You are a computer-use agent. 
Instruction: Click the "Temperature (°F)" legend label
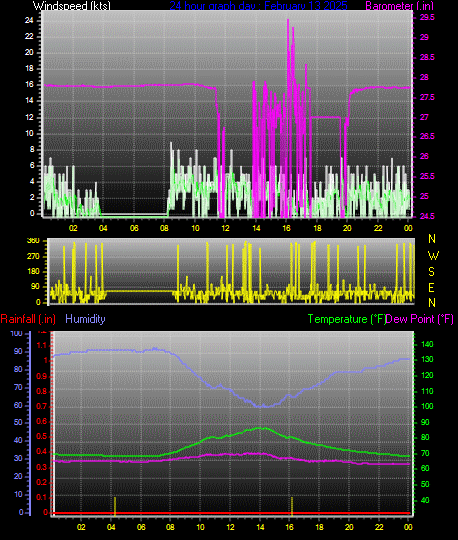346,319
